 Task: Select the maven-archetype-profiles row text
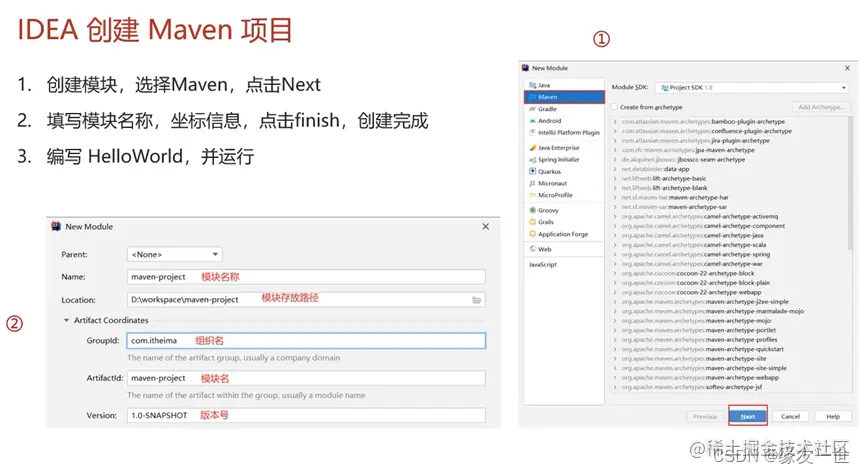[700, 339]
